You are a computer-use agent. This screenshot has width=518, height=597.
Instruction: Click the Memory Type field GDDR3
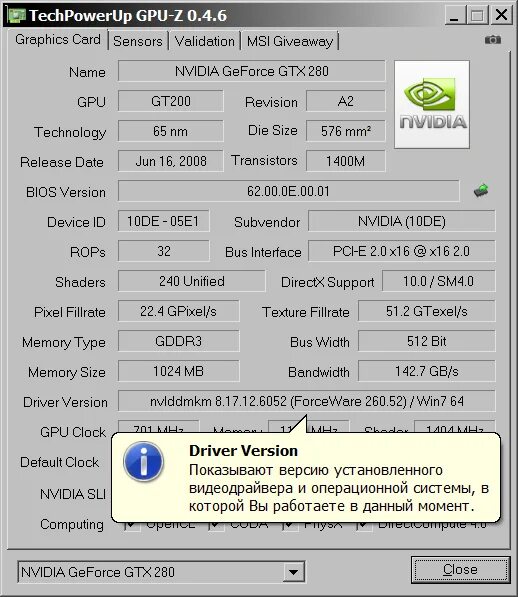pyautogui.click(x=179, y=341)
